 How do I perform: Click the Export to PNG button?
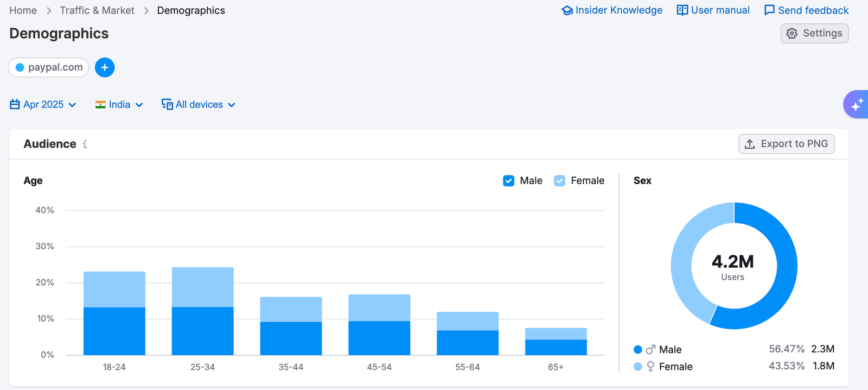click(x=786, y=144)
